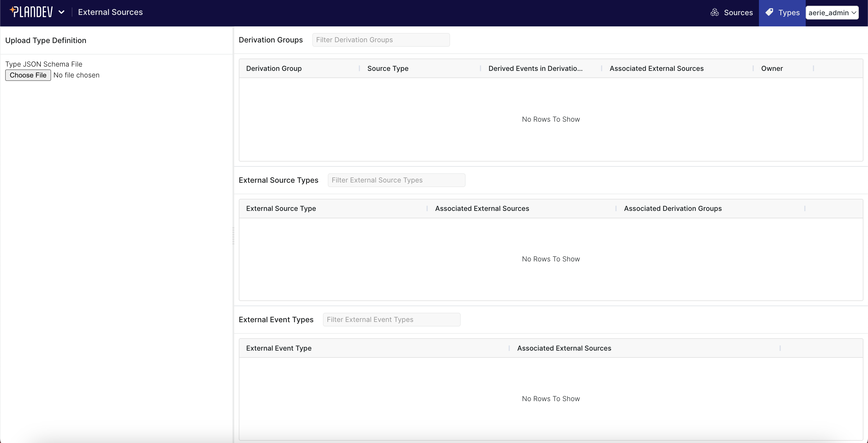Click the Filter Derivation Groups field
Image resolution: width=868 pixels, height=443 pixels.
(381, 39)
